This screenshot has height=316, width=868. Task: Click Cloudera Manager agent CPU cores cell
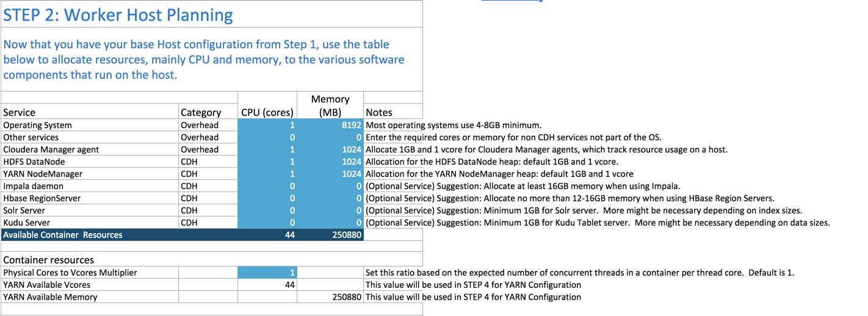267,149
